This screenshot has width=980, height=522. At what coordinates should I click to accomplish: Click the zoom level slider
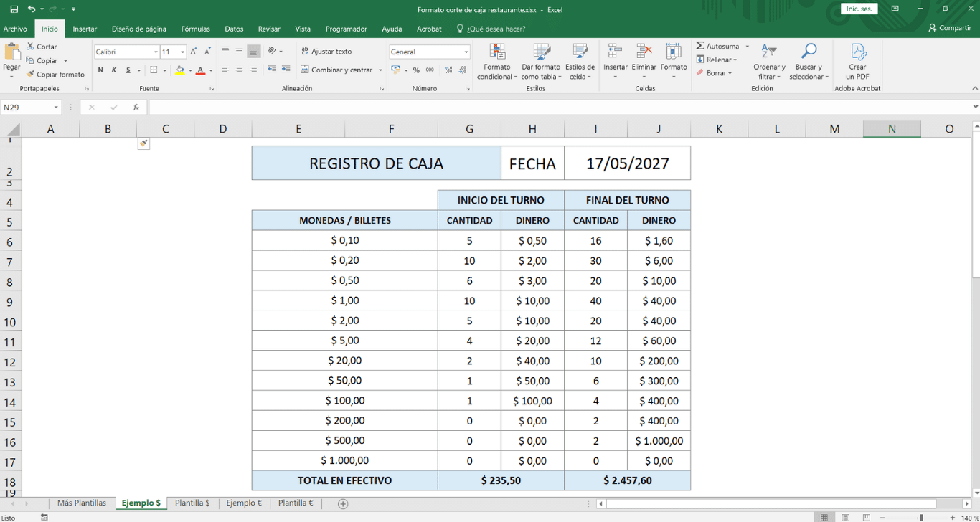921,518
